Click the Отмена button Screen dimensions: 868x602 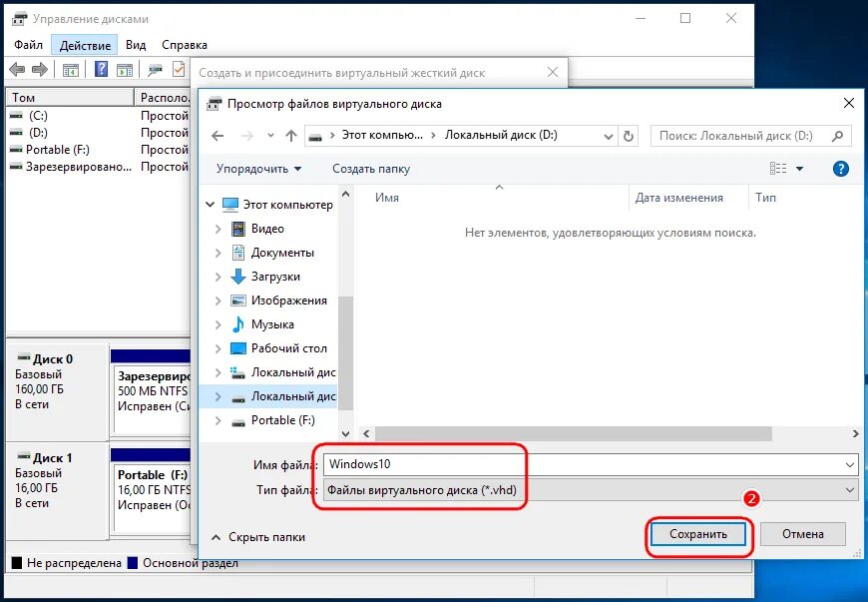point(803,534)
